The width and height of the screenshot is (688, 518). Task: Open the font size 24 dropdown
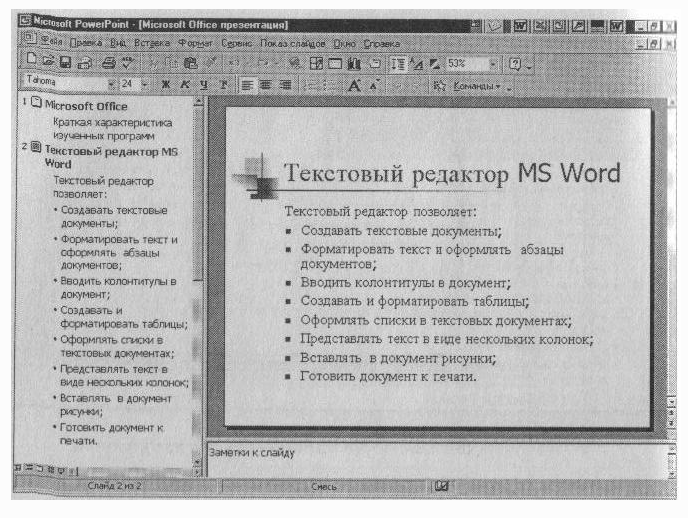click(x=145, y=84)
